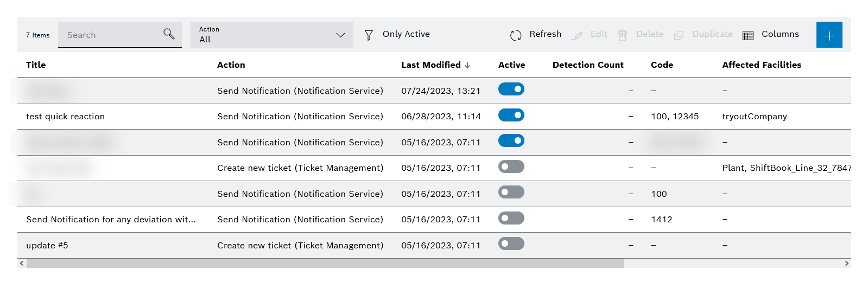The width and height of the screenshot is (868, 282).
Task: Select the 'test quick reaction' row title
Action: 65,117
